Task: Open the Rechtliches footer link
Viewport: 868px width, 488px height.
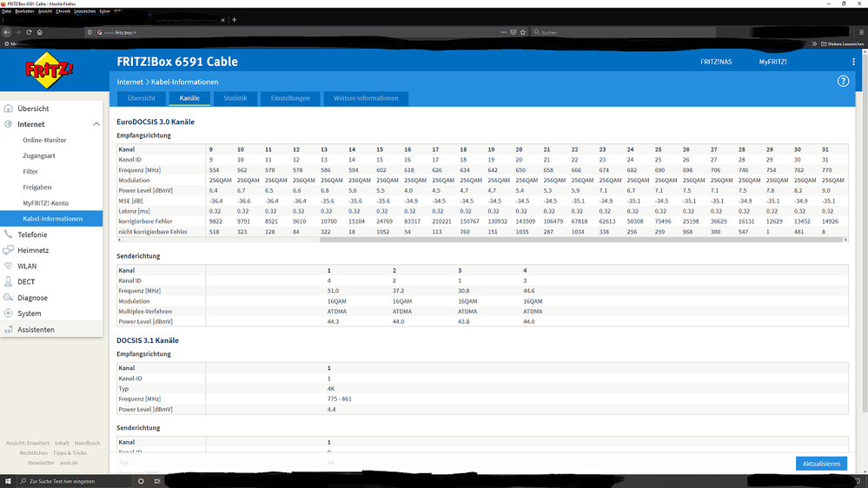Action: (33, 453)
